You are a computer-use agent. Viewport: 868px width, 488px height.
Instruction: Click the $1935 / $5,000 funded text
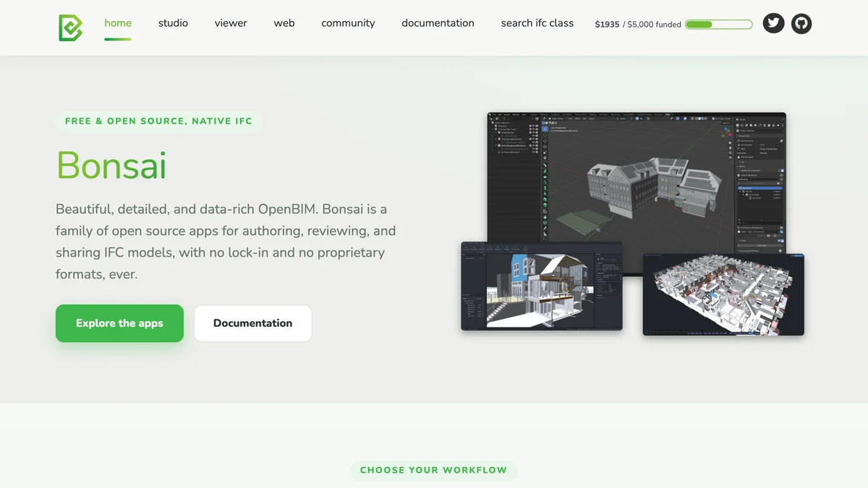point(638,24)
